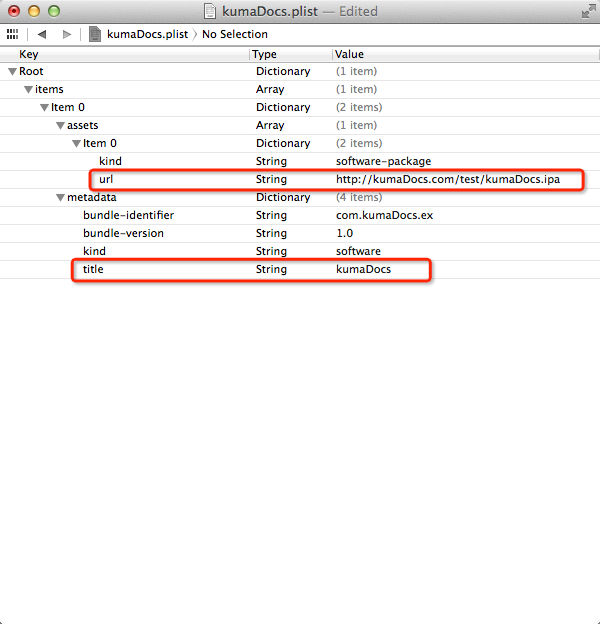Open the related items grid menu
Screen dimensions: 600x624
point(12,34)
